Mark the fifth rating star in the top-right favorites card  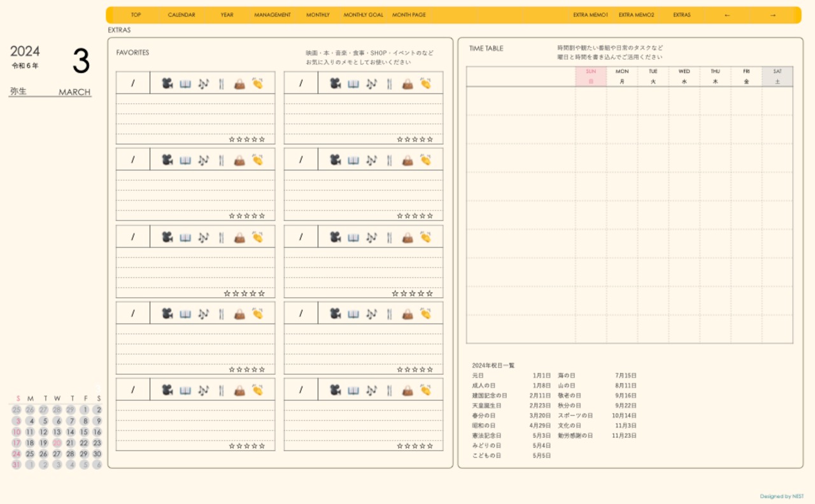pos(430,139)
